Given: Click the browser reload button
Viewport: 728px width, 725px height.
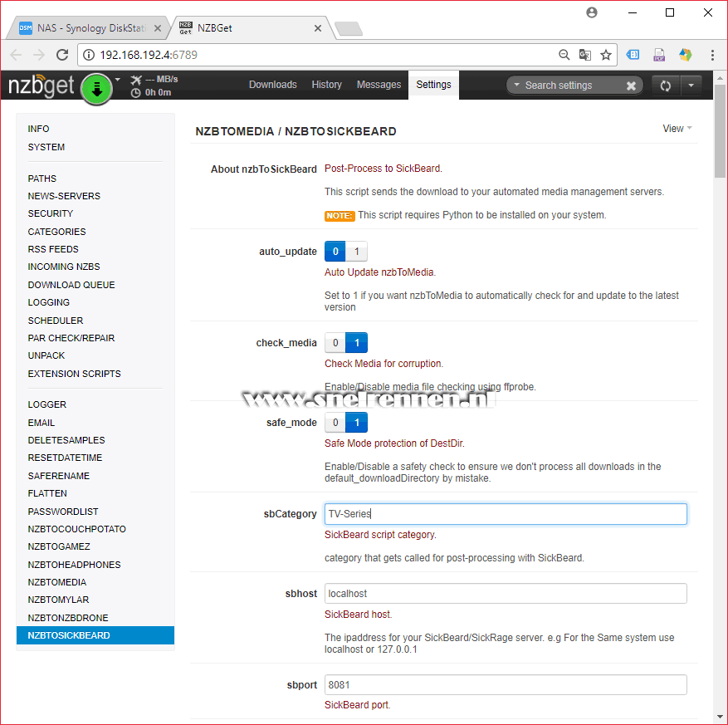Looking at the screenshot, I should click(62, 55).
